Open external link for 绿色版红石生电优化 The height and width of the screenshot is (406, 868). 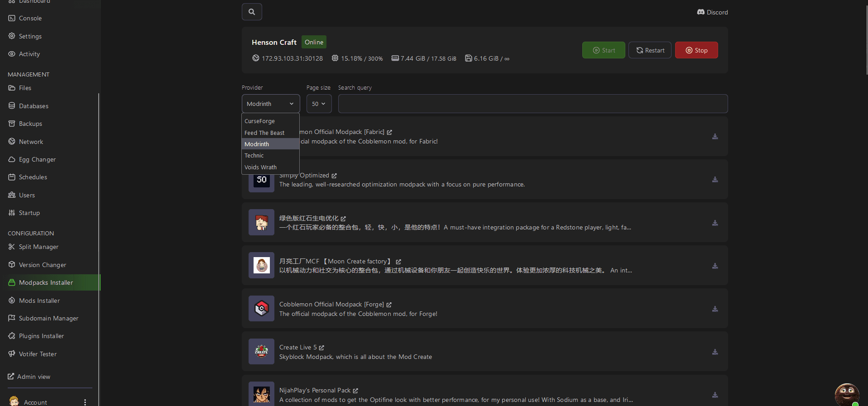343,219
